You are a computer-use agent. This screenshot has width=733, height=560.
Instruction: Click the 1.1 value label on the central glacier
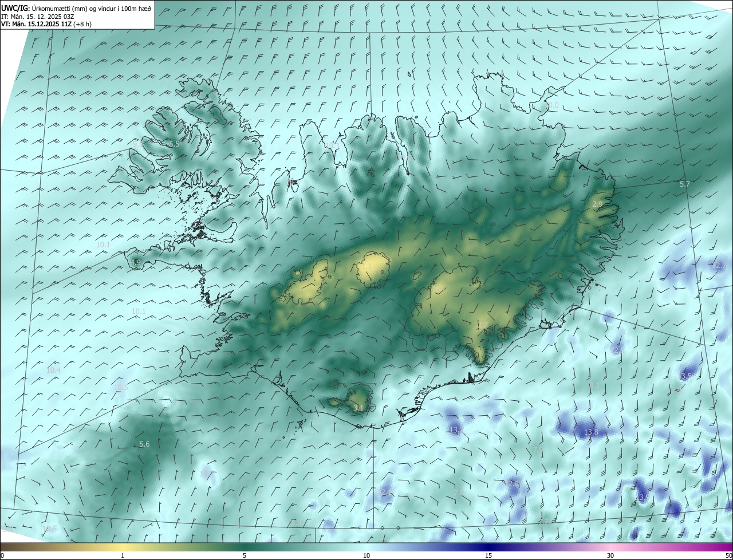[x=366, y=266]
